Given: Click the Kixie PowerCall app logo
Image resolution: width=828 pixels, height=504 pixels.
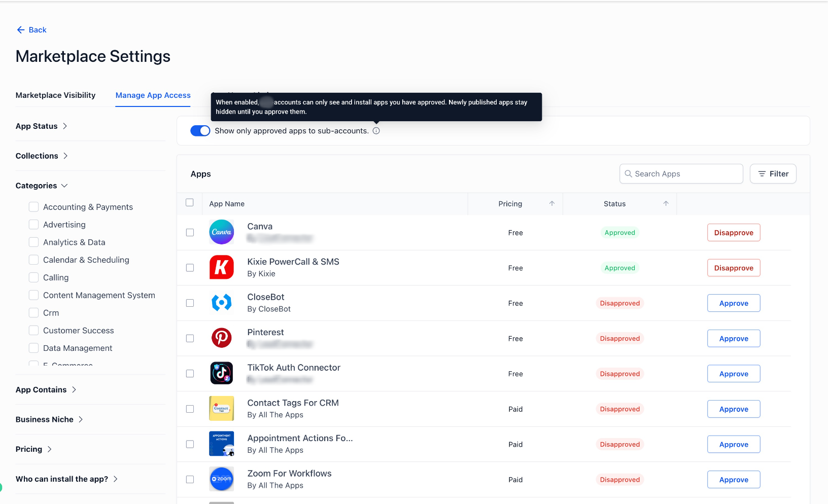Looking at the screenshot, I should coord(222,268).
